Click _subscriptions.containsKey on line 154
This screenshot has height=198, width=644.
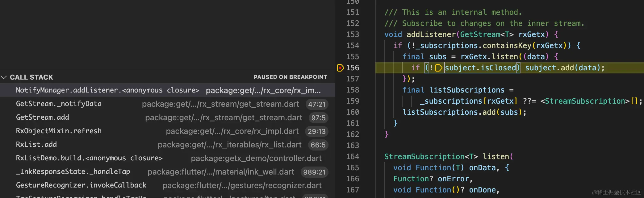coord(473,46)
